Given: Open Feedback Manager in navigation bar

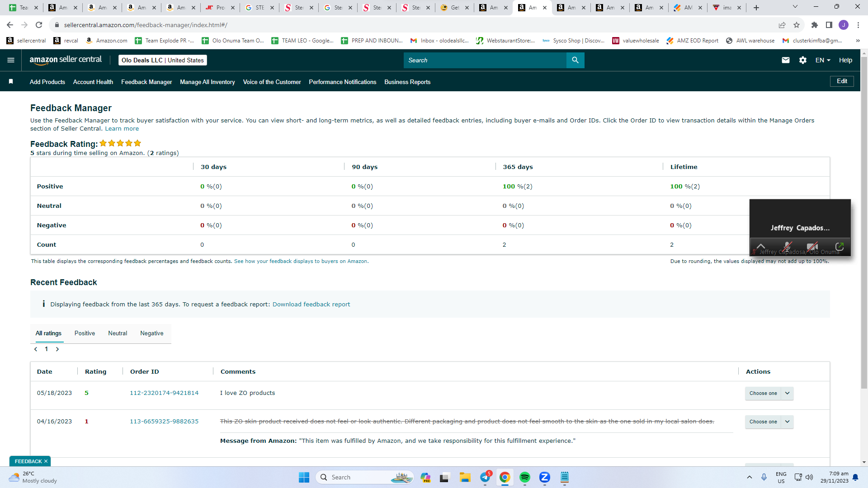Looking at the screenshot, I should click(146, 82).
